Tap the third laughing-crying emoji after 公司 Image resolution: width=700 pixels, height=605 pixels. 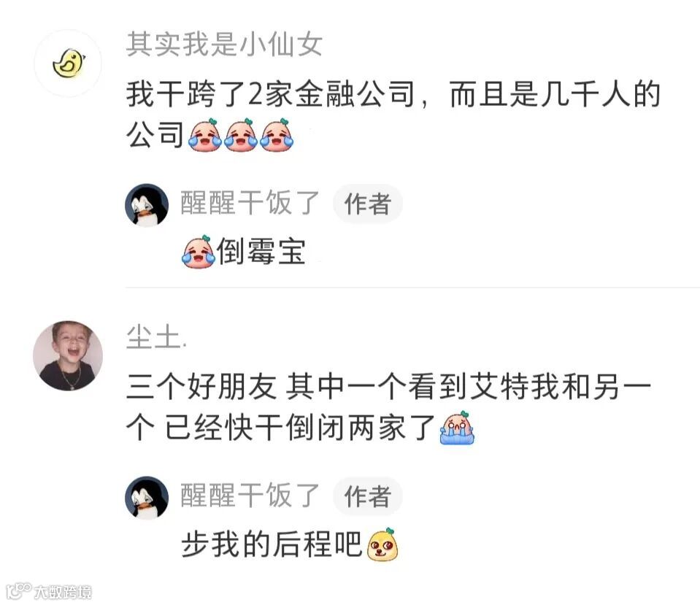point(277,134)
